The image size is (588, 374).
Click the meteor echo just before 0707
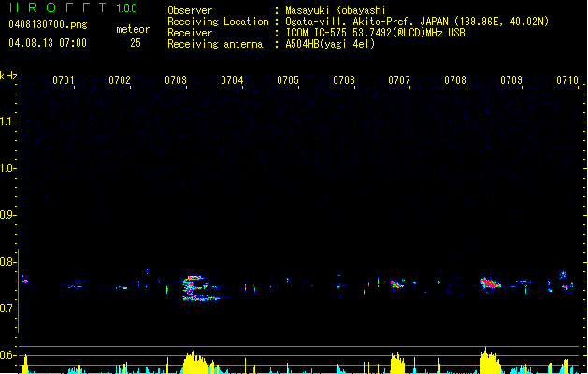pyautogui.click(x=396, y=284)
